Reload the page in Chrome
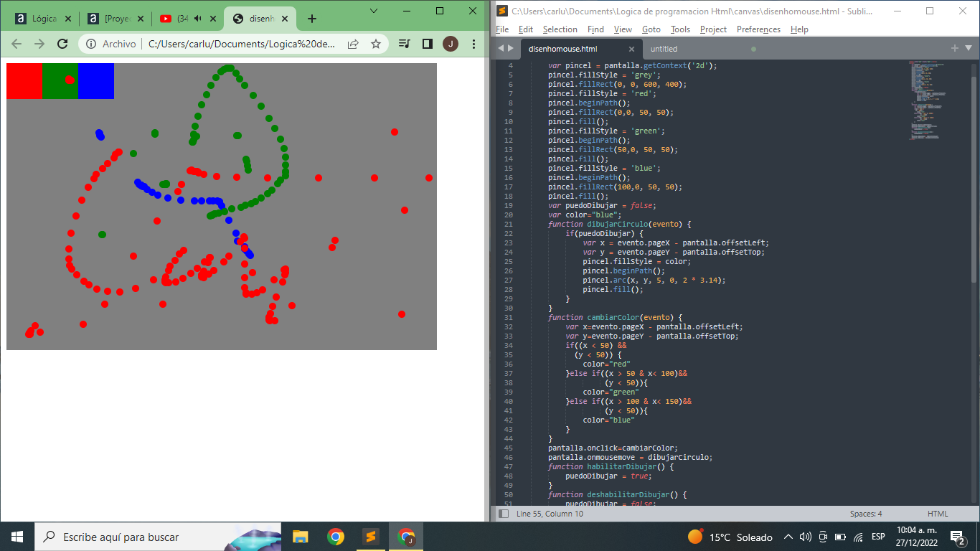980x551 pixels. point(62,44)
